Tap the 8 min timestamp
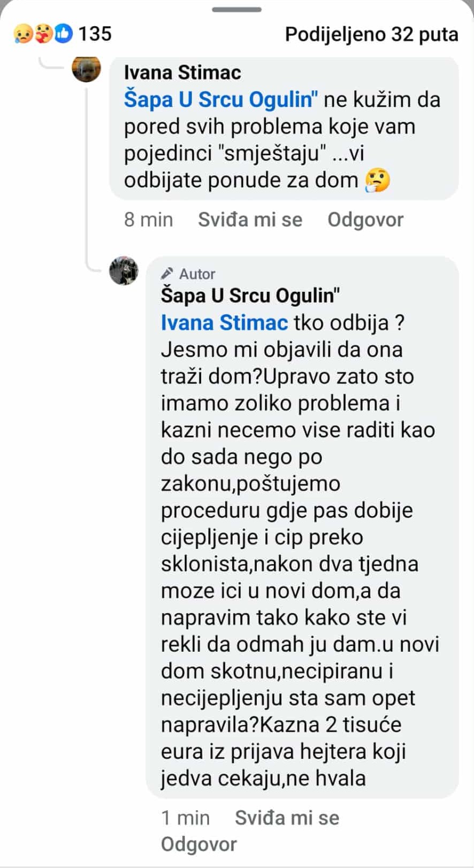Image resolution: width=474 pixels, height=868 pixels. pyautogui.click(x=148, y=220)
